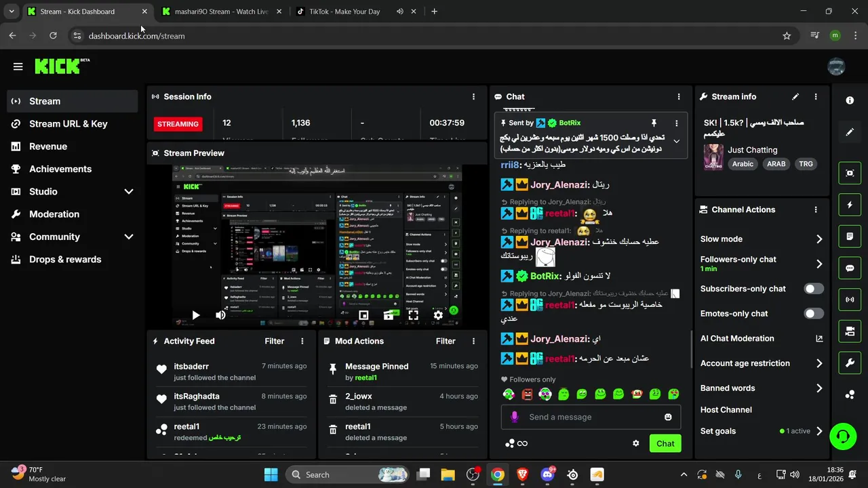Open Windows Start menu
This screenshot has height=488, width=868.
tap(271, 474)
